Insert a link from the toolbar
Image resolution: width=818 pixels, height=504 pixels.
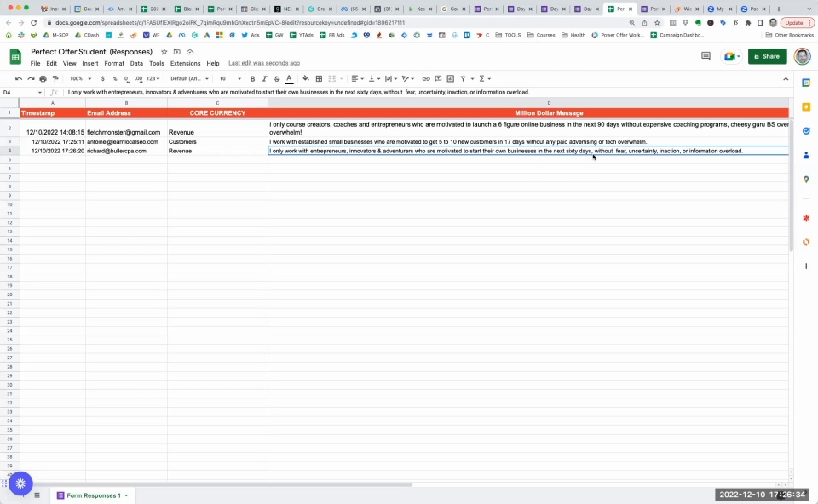[x=426, y=78]
